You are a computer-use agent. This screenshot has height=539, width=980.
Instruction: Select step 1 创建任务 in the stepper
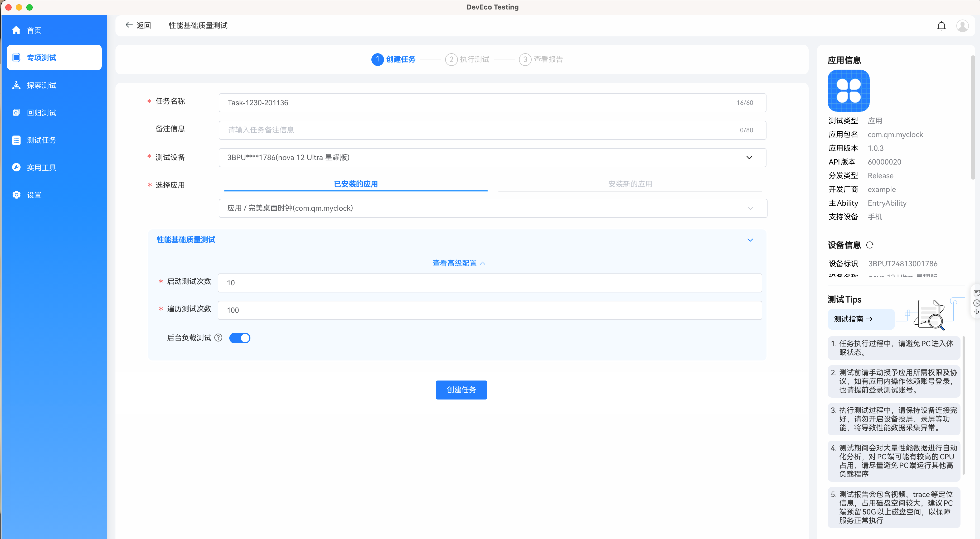pyautogui.click(x=393, y=59)
